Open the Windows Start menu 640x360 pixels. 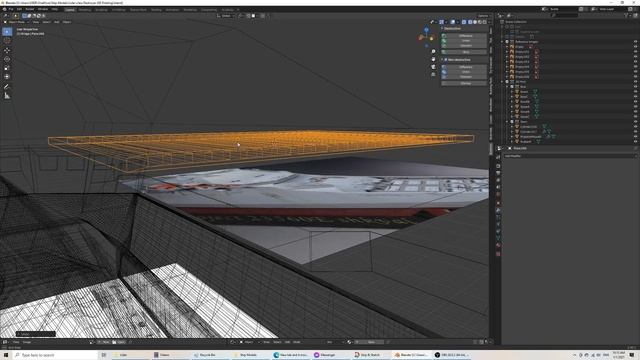click(6, 355)
